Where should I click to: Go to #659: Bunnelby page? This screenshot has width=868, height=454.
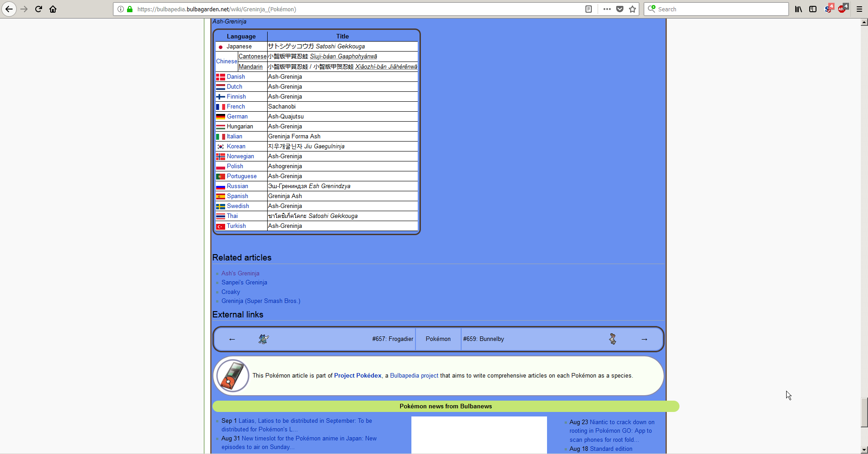pos(483,339)
